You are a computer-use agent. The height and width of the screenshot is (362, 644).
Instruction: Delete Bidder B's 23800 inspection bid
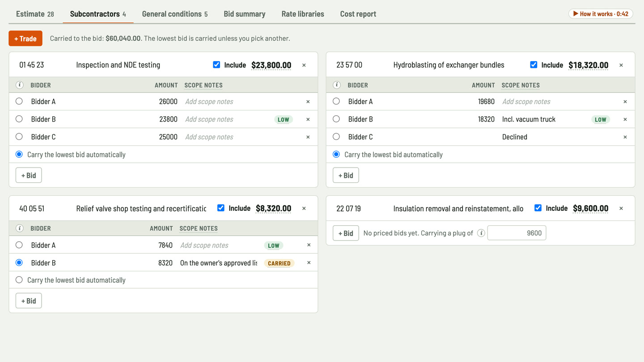(308, 119)
